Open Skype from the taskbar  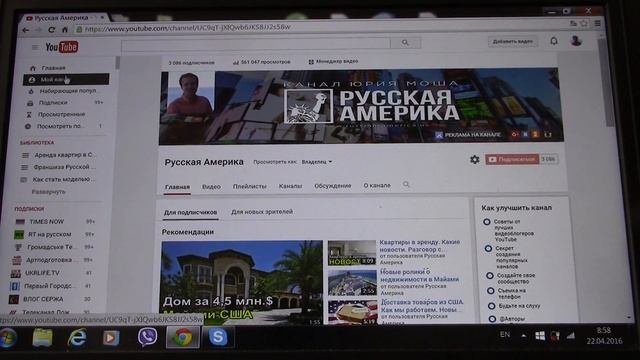point(218,337)
